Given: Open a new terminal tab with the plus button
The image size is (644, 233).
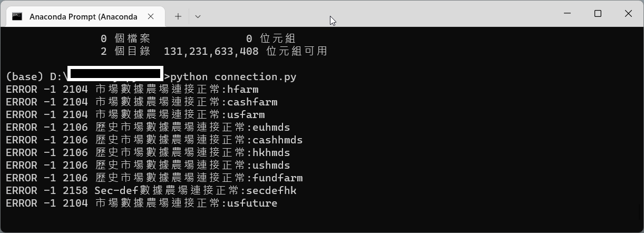Looking at the screenshot, I should point(178,16).
